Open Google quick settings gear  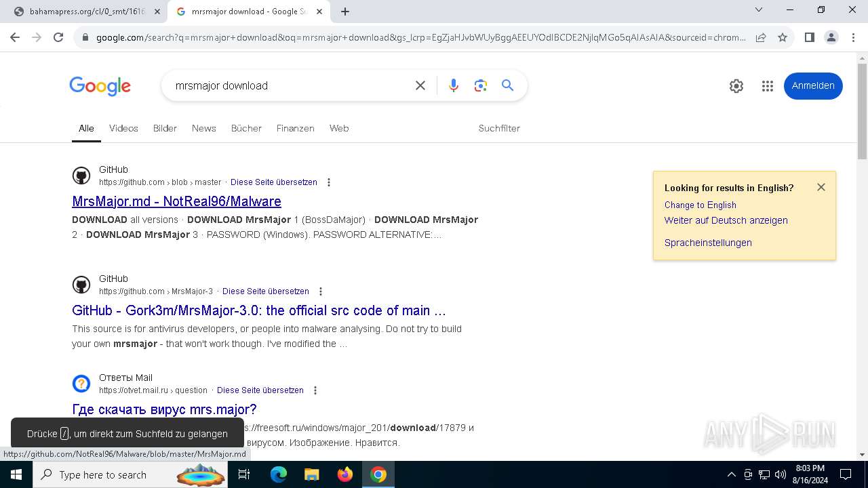tap(736, 86)
